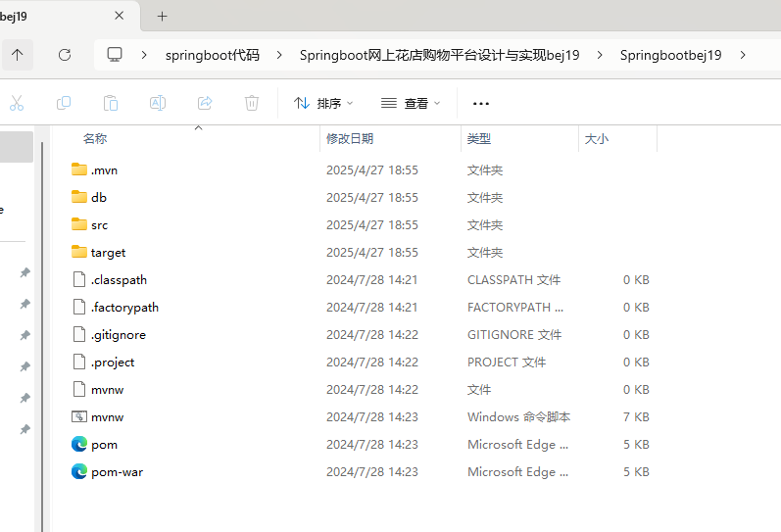Viewport: 781px width, 532px height.
Task: Select the pom-war Edge file icon
Action: point(79,471)
